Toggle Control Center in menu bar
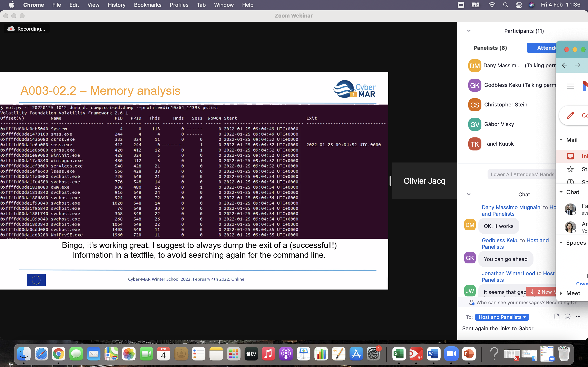The image size is (588, 367). pos(519,5)
